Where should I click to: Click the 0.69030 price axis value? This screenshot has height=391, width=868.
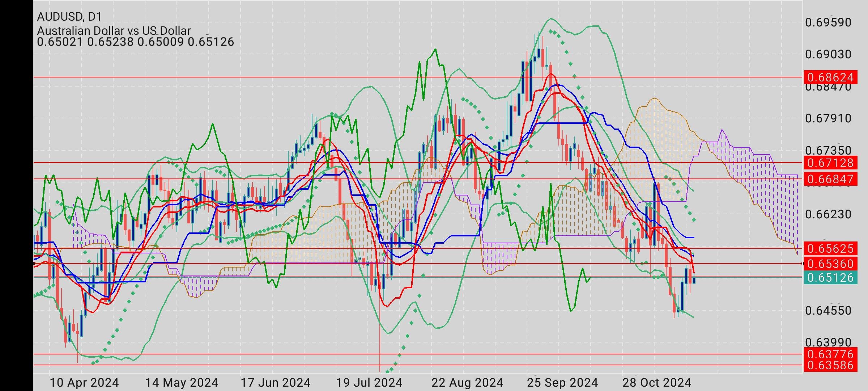point(828,55)
